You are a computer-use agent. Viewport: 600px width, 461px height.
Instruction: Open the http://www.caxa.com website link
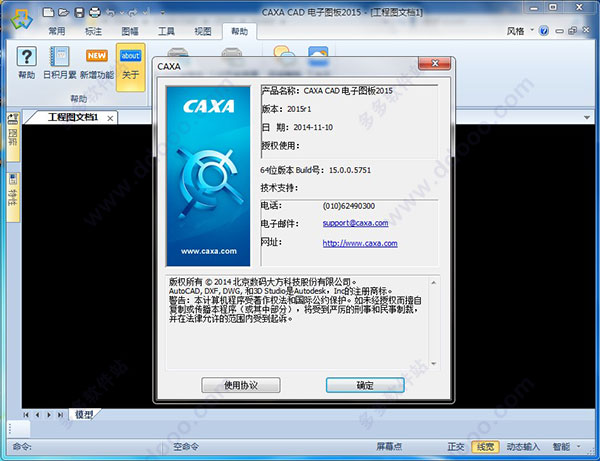(360, 243)
